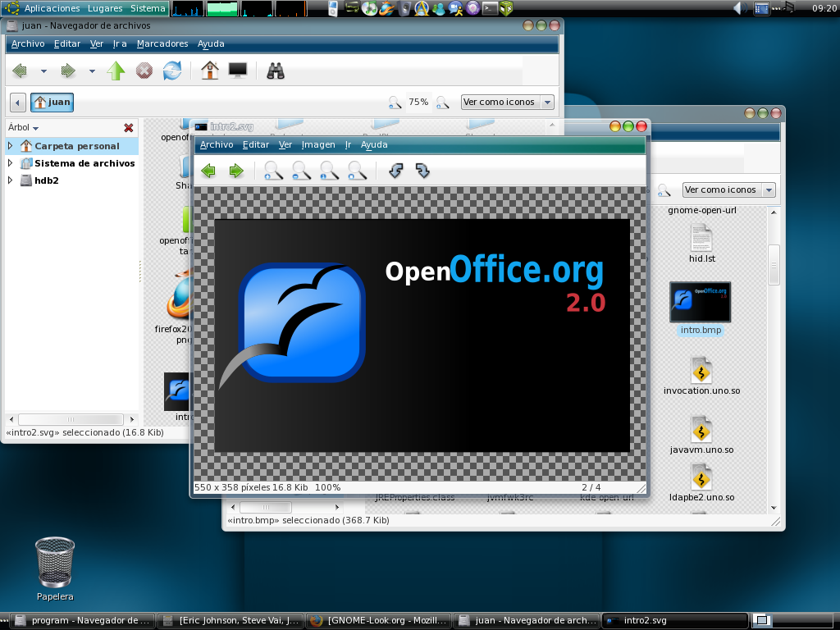Open Ver menu in juan browser
Viewport: 840px width, 630px height.
pyautogui.click(x=97, y=44)
